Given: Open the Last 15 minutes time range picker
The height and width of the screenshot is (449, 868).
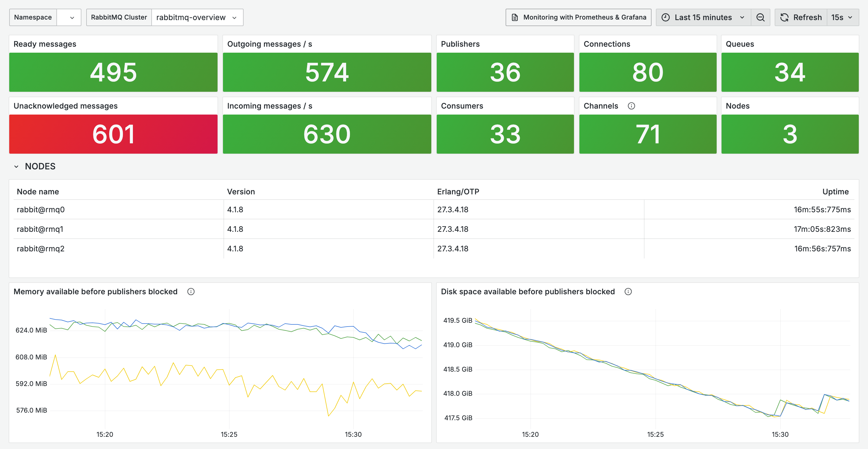Looking at the screenshot, I should tap(703, 17).
